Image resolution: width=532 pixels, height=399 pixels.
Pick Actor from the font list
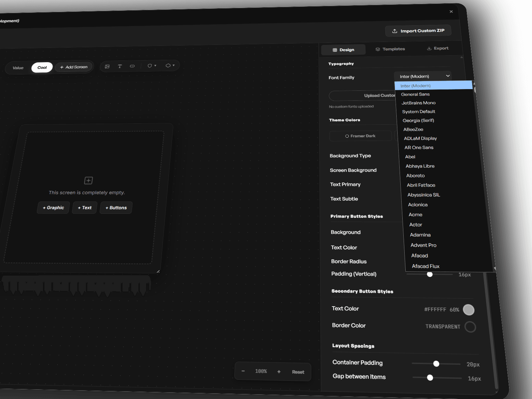click(416, 225)
